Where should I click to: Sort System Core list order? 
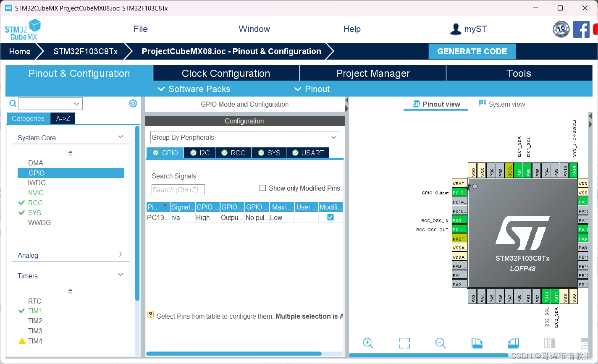point(70,153)
